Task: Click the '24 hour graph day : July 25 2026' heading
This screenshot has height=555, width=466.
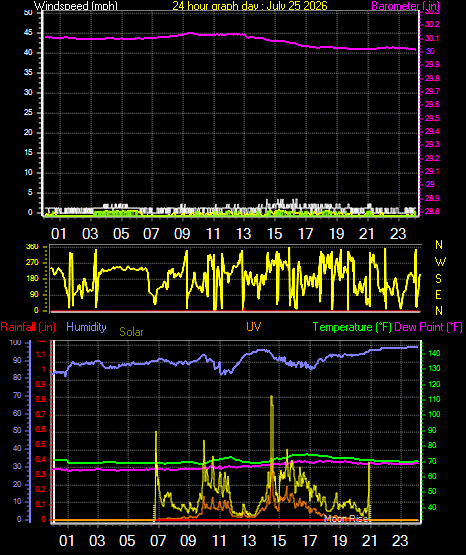Action: point(250,5)
